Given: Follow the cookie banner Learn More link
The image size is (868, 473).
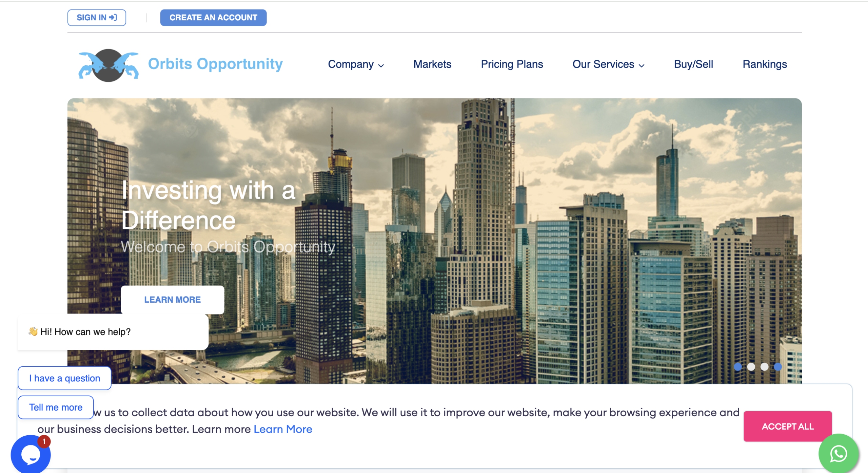Looking at the screenshot, I should pos(283,429).
